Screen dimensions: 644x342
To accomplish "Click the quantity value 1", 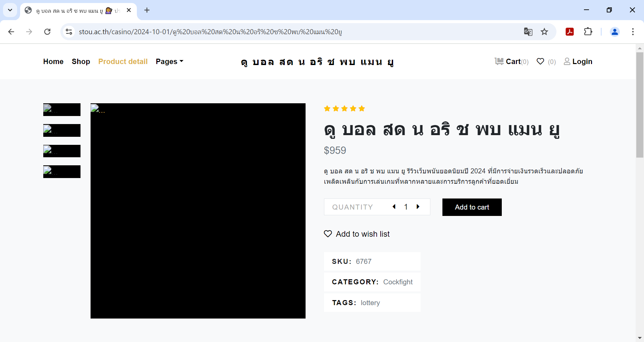I will (406, 207).
